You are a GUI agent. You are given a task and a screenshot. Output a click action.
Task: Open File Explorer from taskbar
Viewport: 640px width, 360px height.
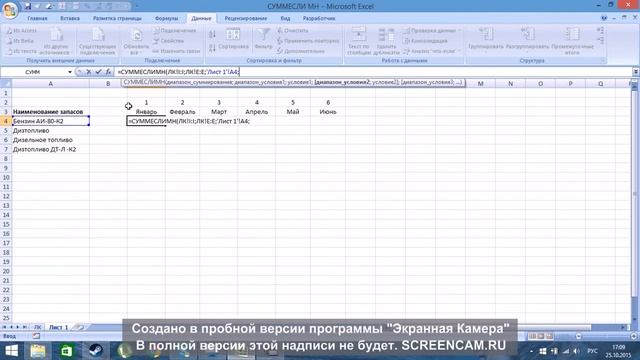point(38,351)
